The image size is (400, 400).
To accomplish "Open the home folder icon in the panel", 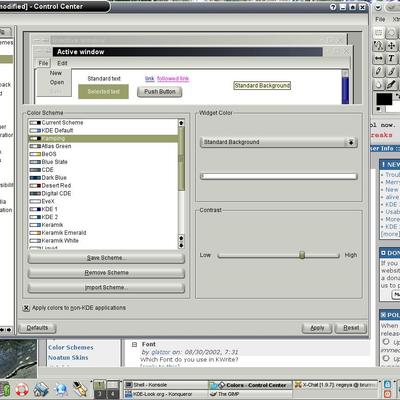I will 41,389.
